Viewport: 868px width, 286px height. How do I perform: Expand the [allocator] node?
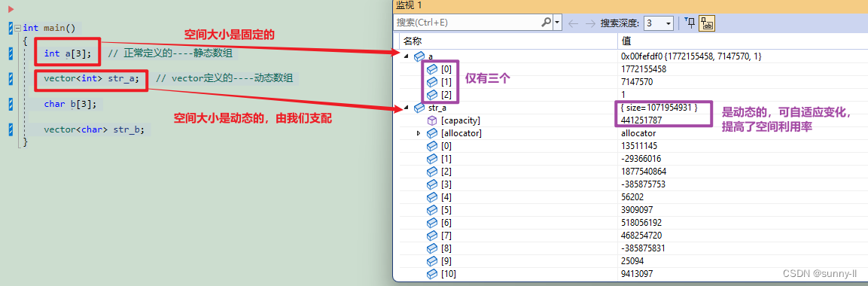pyautogui.click(x=419, y=133)
